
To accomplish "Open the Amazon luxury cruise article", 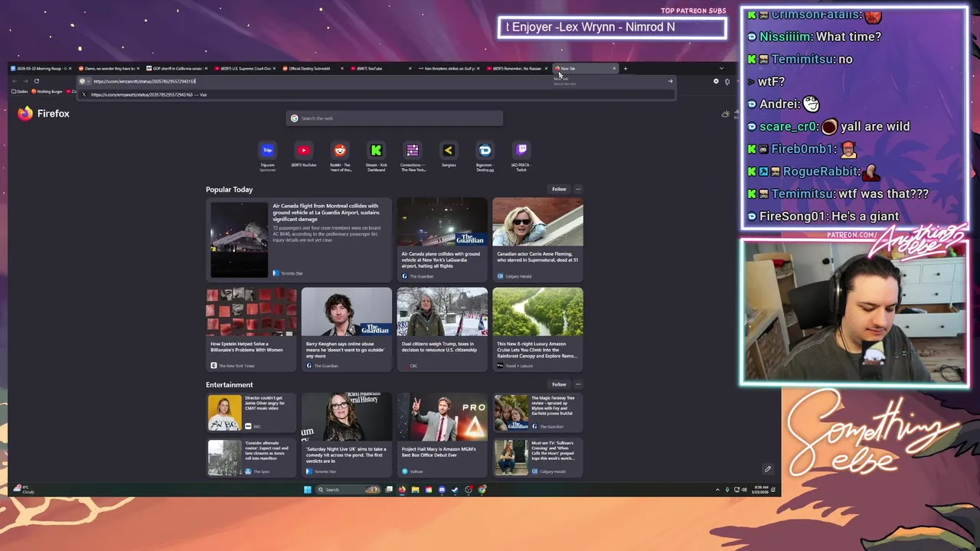I will pos(537,329).
